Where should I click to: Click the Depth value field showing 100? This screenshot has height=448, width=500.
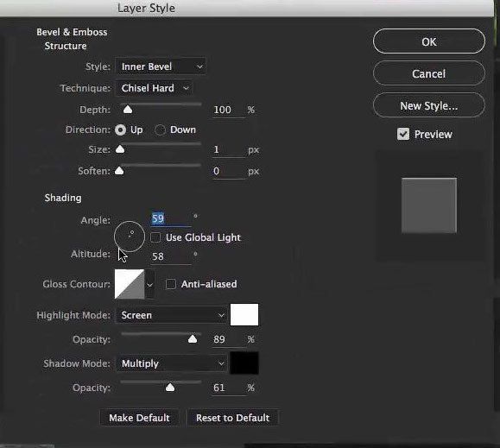(228, 110)
